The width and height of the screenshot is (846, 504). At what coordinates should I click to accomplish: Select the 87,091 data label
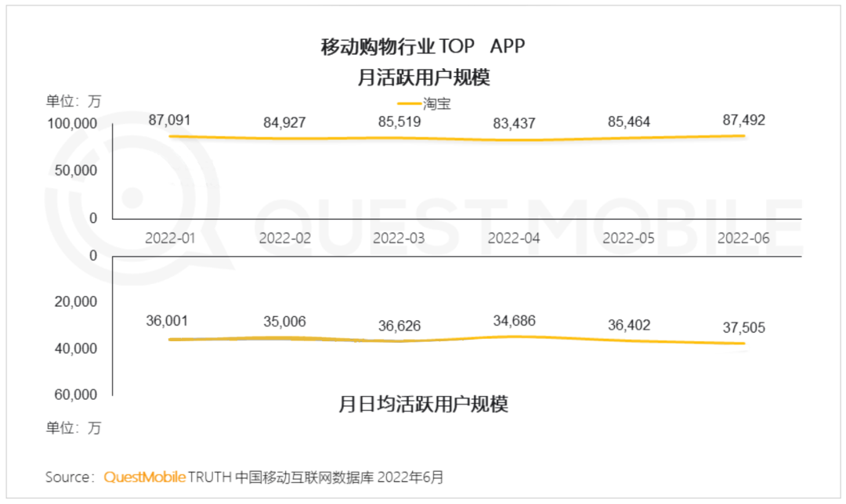pyautogui.click(x=169, y=120)
